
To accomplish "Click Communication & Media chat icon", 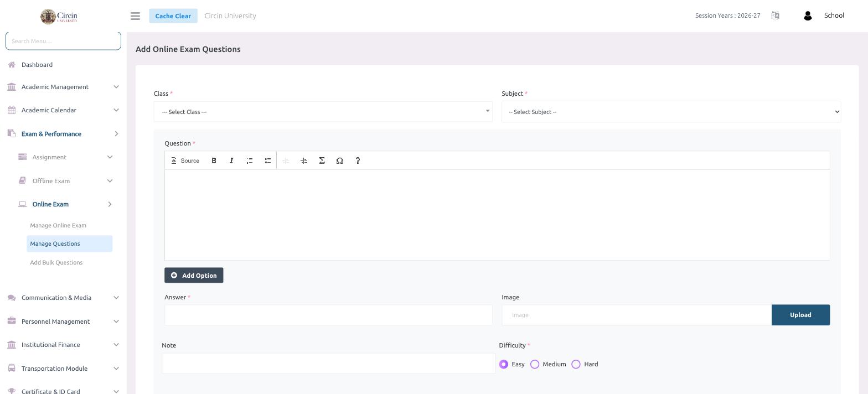I will coord(12,298).
